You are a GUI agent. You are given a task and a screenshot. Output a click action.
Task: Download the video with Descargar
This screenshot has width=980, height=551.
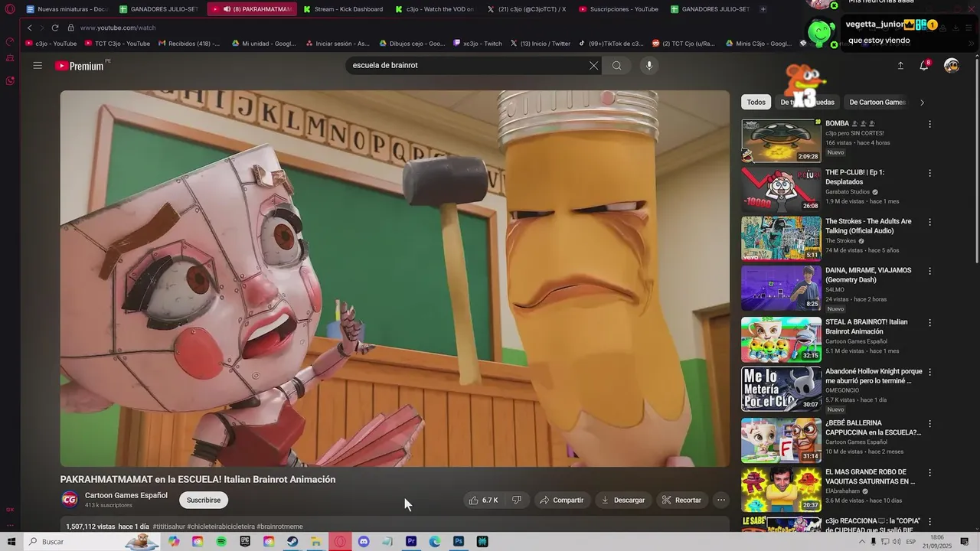click(622, 500)
